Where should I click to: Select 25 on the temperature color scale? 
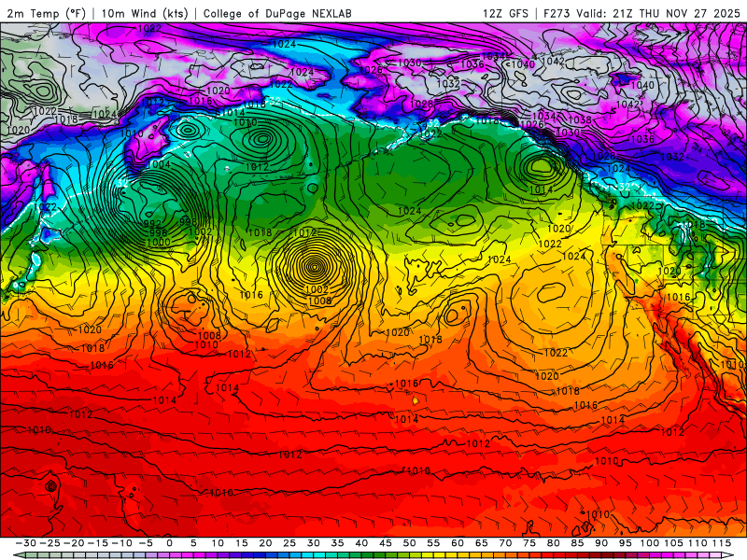289,543
